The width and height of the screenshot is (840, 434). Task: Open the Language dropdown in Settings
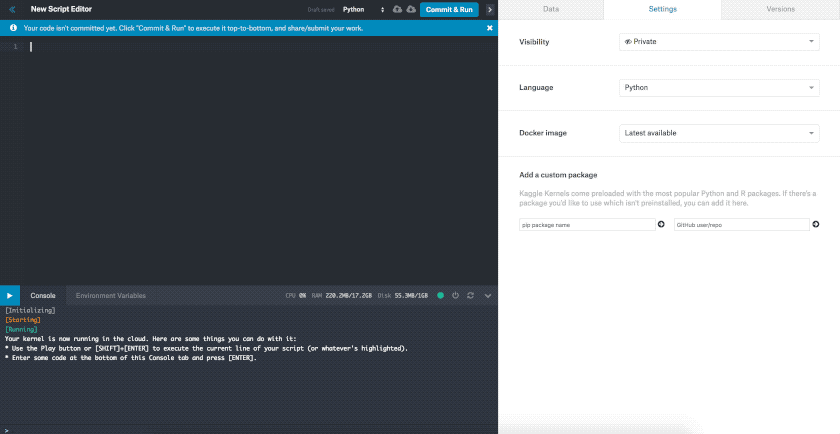[x=719, y=88]
